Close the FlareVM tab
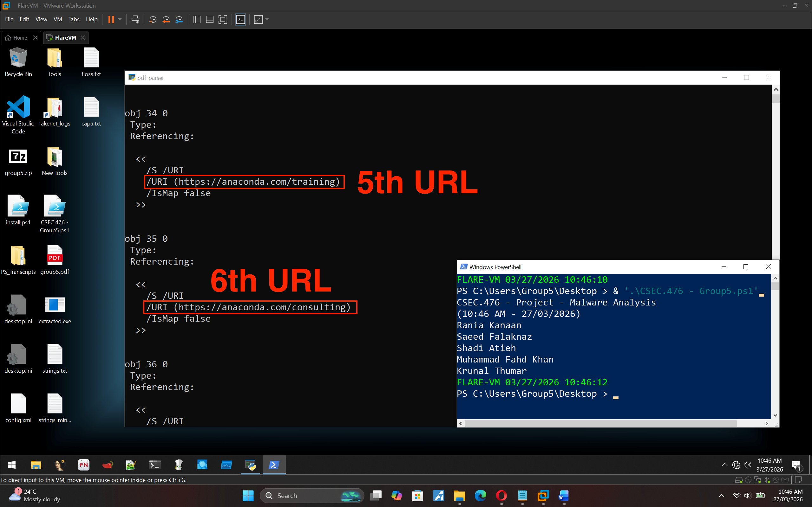812x507 pixels. [x=83, y=38]
